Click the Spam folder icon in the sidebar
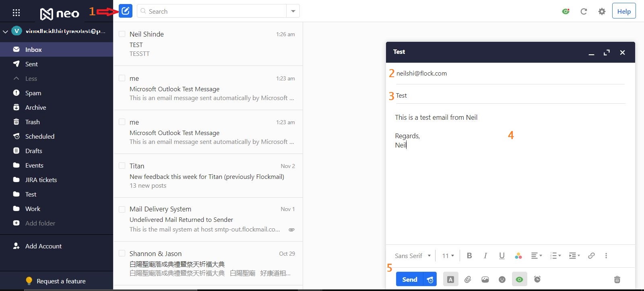This screenshot has width=644, height=291. coord(16,93)
